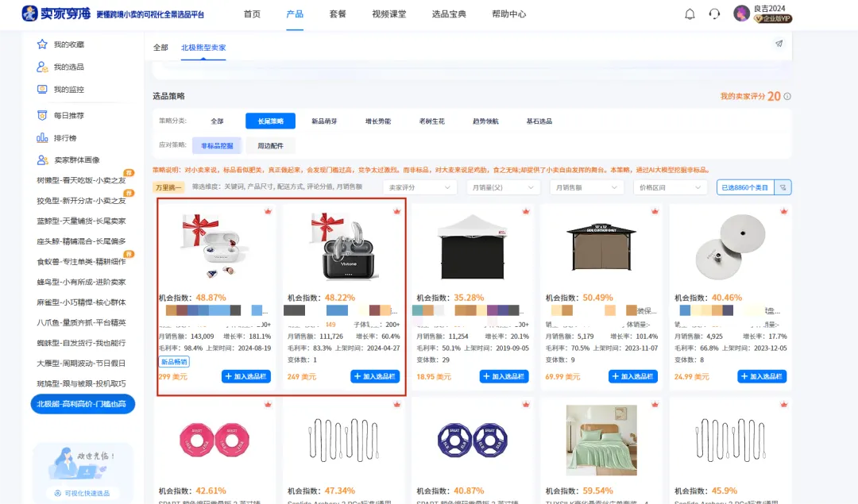Open the white hearing aid product image

pyautogui.click(x=217, y=246)
